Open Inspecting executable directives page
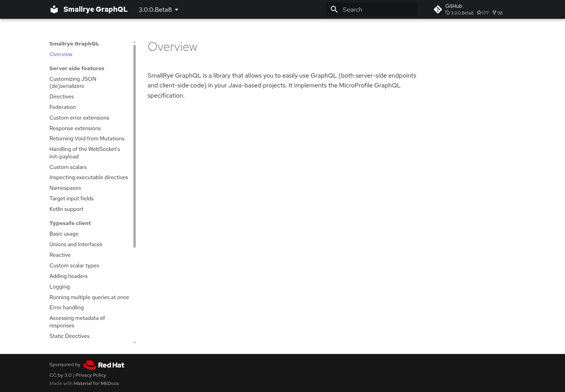The width and height of the screenshot is (565, 392). tap(89, 177)
